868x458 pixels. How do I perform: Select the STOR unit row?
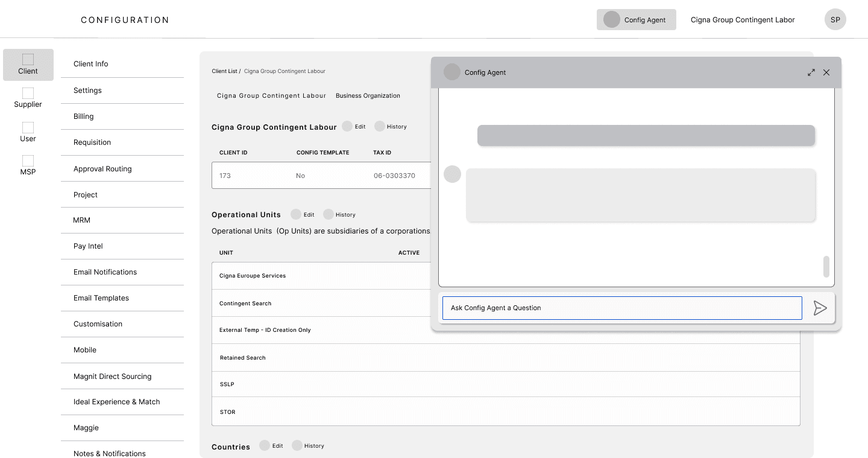(506, 412)
